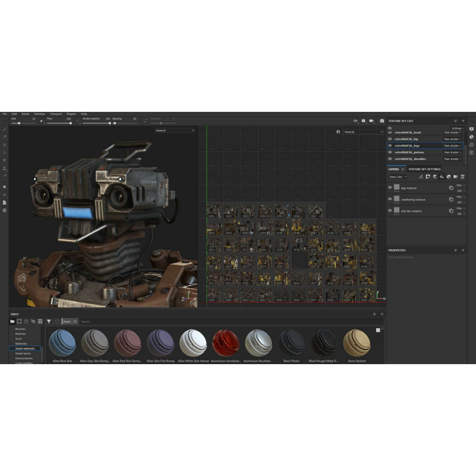Click the import resources icon in Shelf

click(x=40, y=321)
